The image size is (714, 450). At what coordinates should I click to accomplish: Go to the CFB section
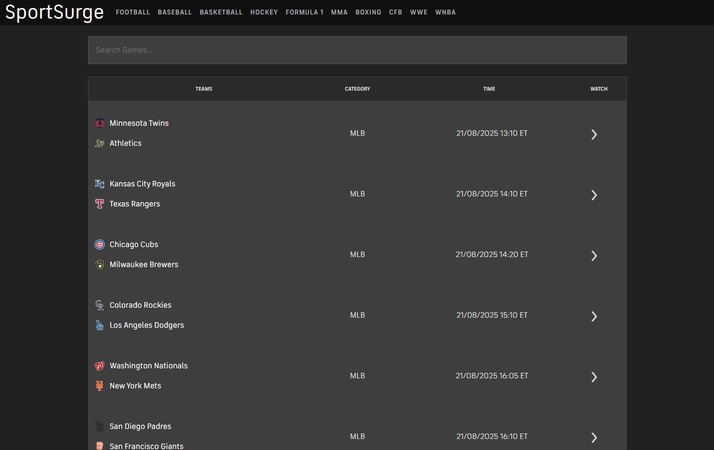(x=396, y=12)
